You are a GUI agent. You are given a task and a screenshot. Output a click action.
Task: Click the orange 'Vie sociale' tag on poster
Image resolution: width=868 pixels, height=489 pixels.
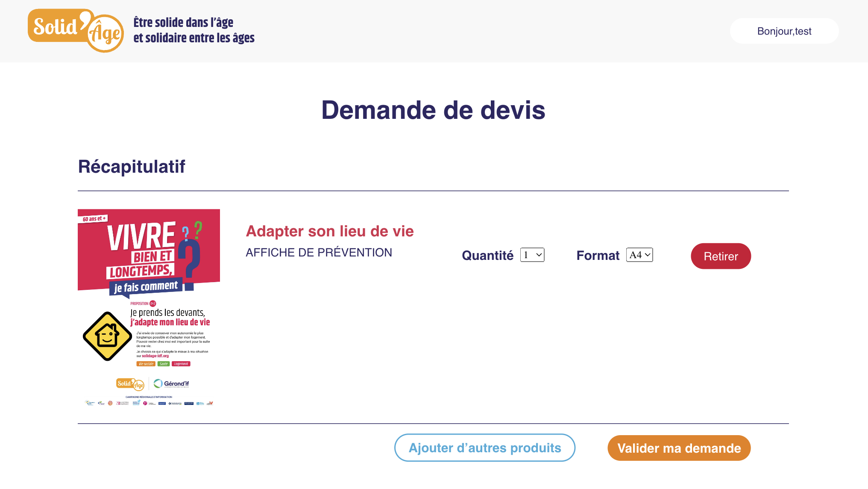point(146,364)
